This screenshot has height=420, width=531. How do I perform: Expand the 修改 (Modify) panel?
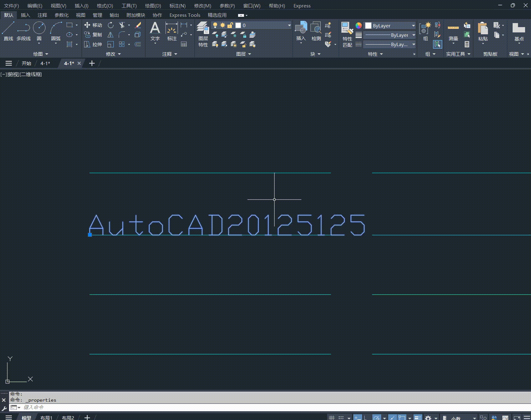(113, 54)
